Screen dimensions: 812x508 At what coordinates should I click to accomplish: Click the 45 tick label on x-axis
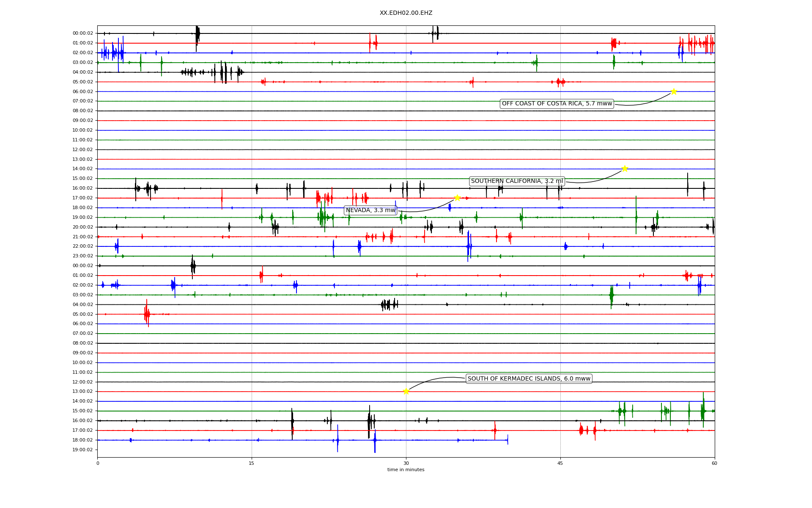pos(560,463)
